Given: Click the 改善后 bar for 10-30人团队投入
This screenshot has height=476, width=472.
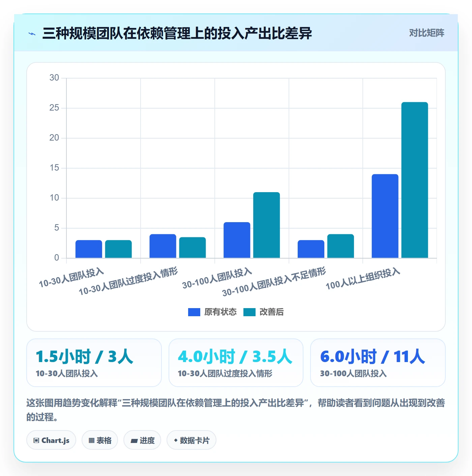Looking at the screenshot, I should coord(118,249).
